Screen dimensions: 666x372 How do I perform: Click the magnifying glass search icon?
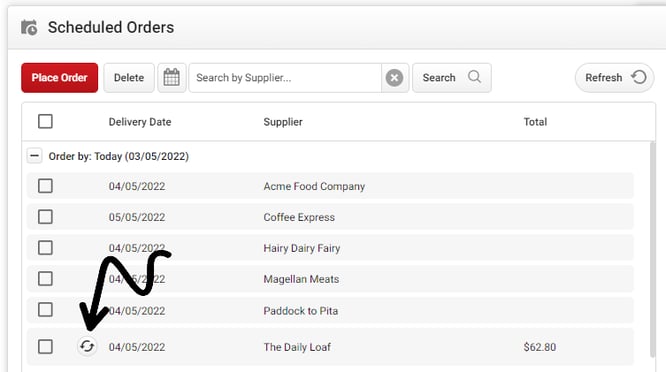pyautogui.click(x=474, y=77)
